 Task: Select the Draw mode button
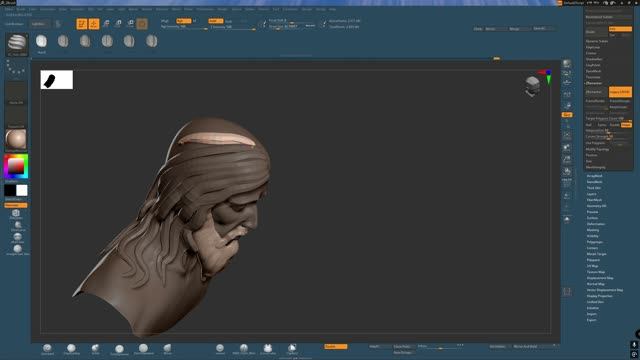(94, 24)
